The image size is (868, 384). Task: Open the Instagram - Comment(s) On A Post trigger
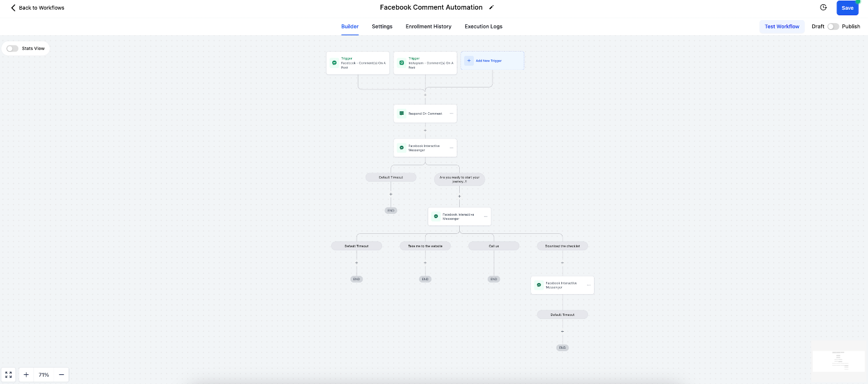425,63
